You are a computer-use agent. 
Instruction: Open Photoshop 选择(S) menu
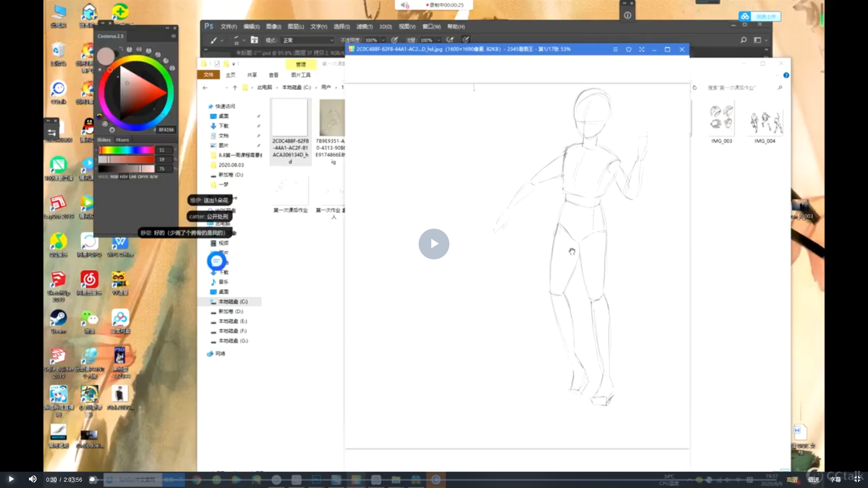342,27
